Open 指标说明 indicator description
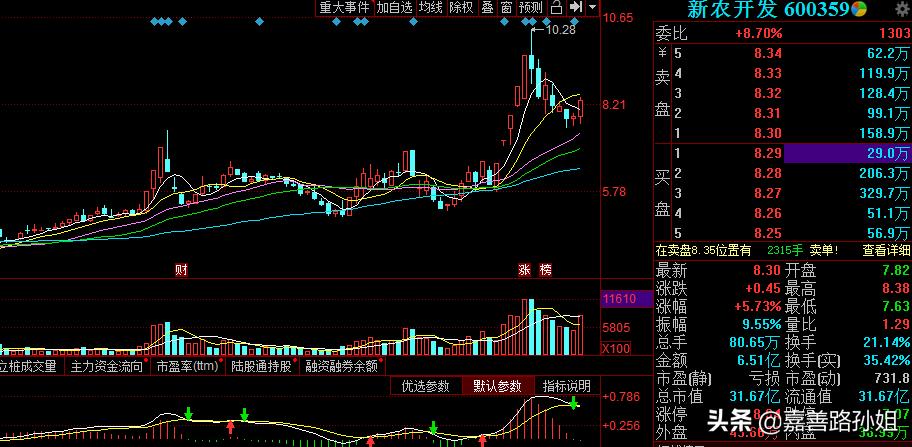Screen dimensions: 912x447 [x=567, y=386]
